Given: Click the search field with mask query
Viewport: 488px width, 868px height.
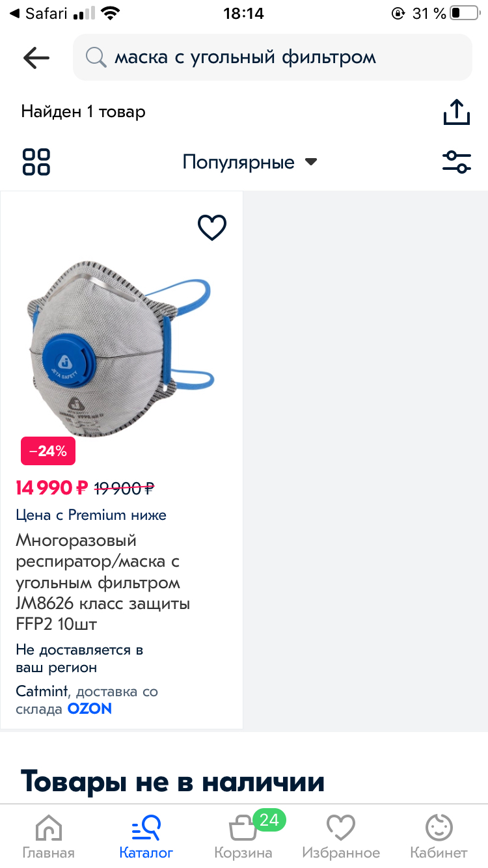Looking at the screenshot, I should pyautogui.click(x=273, y=57).
